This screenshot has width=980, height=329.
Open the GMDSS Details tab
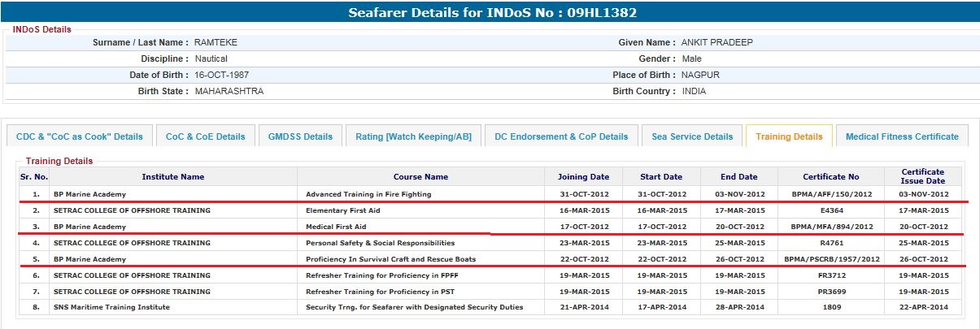click(300, 136)
